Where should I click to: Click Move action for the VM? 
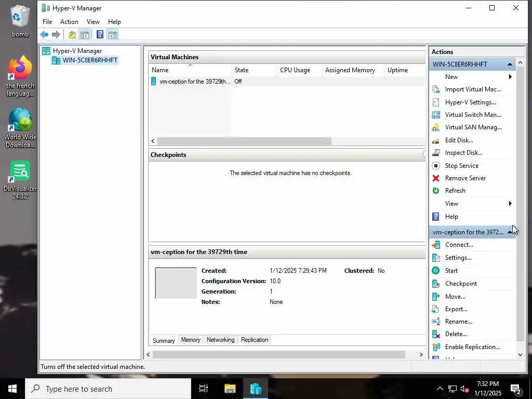pos(455,297)
